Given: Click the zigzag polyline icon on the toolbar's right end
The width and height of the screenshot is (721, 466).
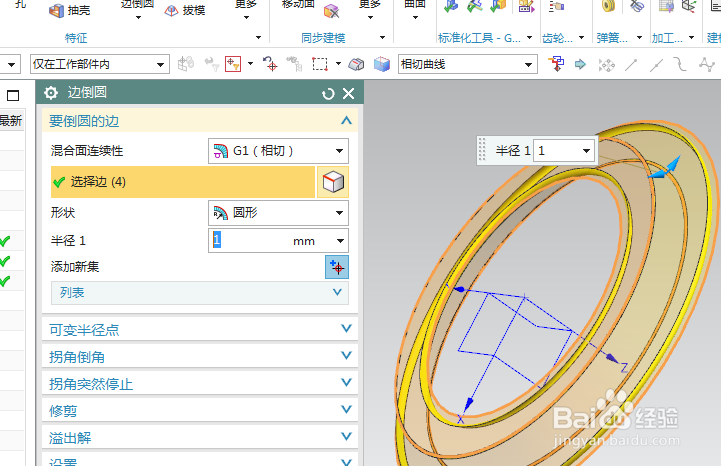Looking at the screenshot, I should 707,64.
